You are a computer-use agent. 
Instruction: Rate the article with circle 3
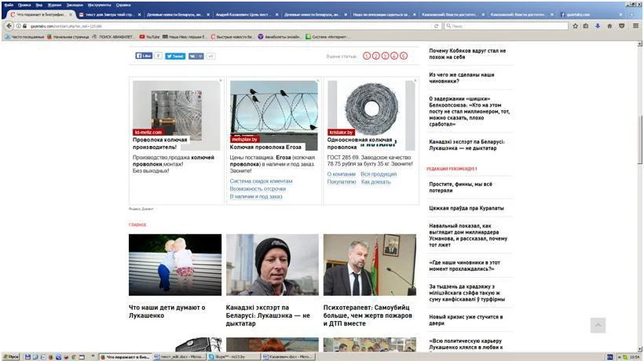pos(385,56)
